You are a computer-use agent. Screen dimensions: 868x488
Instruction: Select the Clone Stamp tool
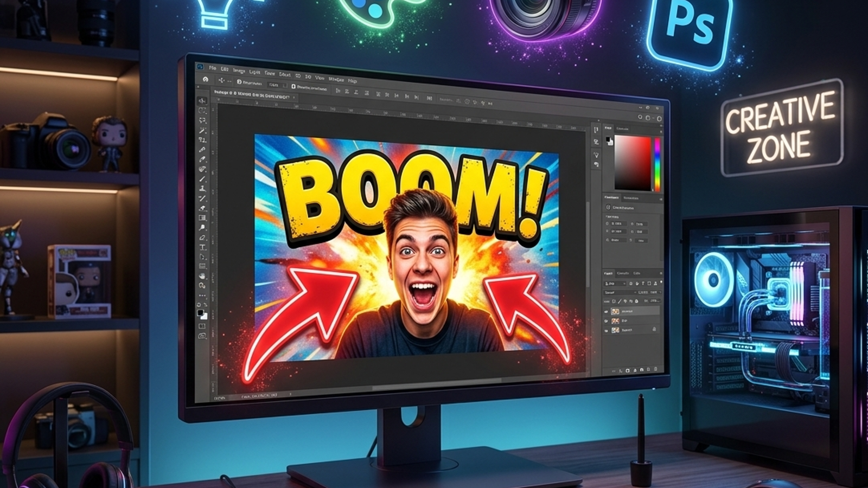pyautogui.click(x=202, y=188)
